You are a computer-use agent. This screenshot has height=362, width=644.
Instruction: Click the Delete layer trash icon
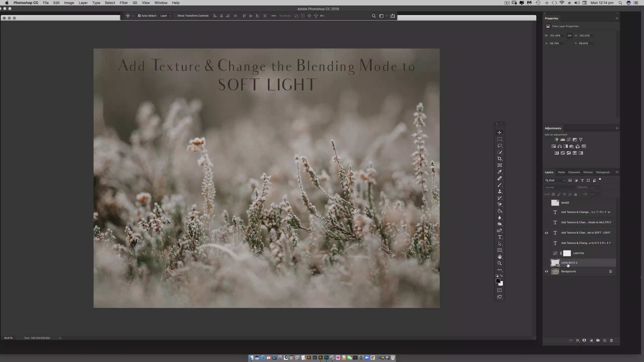612,340
